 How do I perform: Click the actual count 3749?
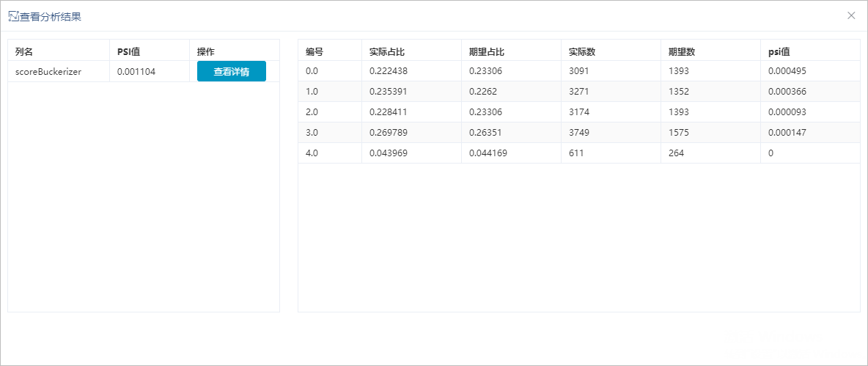pyautogui.click(x=579, y=132)
